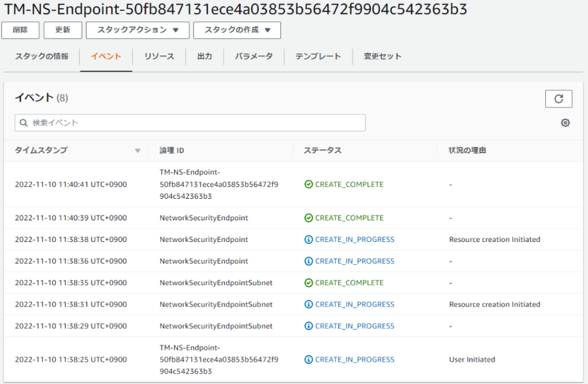The height and width of the screenshot is (384, 588).
Task: Click the 論理 ID column header
Action: pyautogui.click(x=172, y=151)
